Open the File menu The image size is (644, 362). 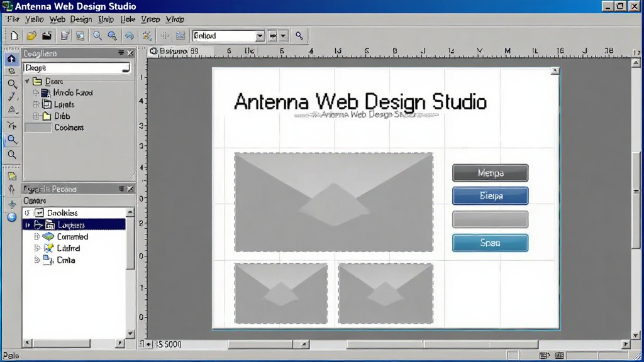click(x=13, y=19)
